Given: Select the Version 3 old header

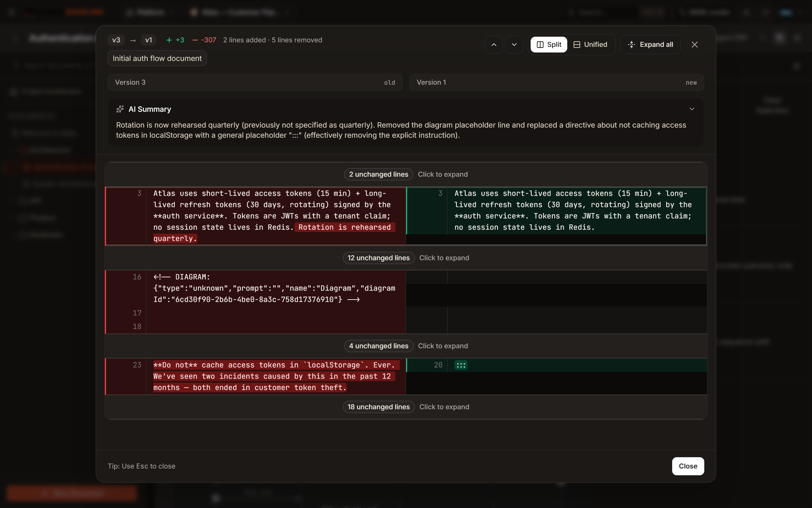Looking at the screenshot, I should [255, 82].
